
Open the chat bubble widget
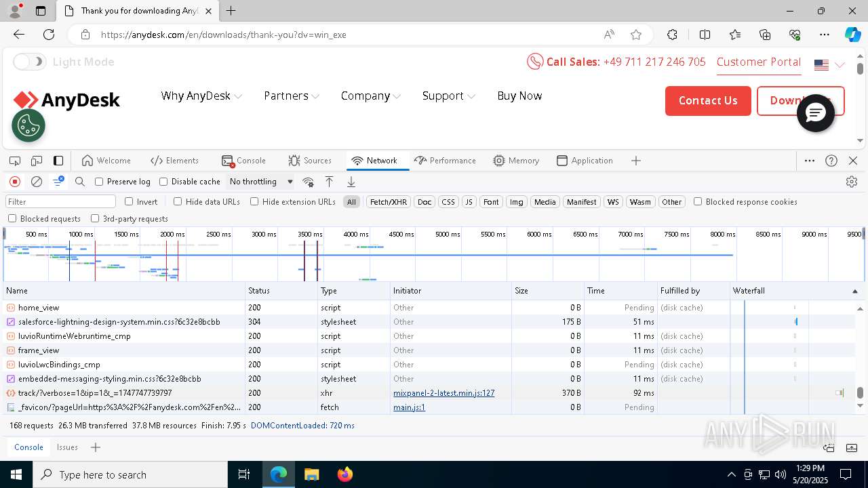click(816, 113)
